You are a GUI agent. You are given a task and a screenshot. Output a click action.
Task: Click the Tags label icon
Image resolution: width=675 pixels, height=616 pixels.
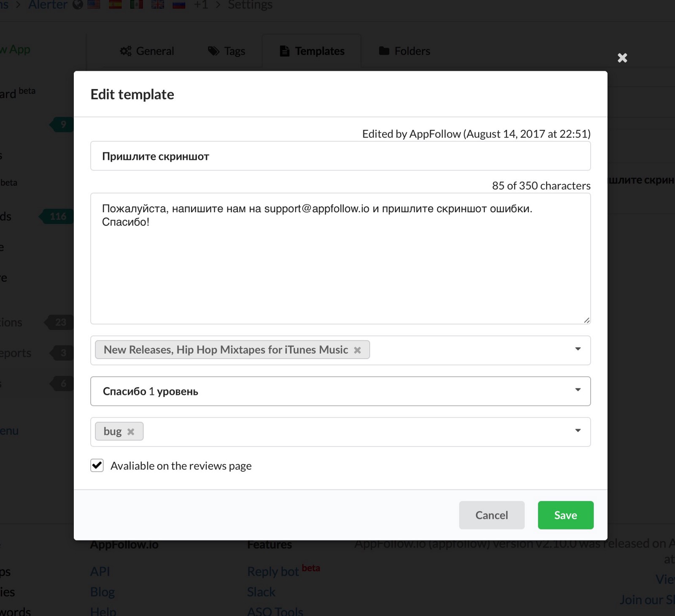tap(214, 51)
